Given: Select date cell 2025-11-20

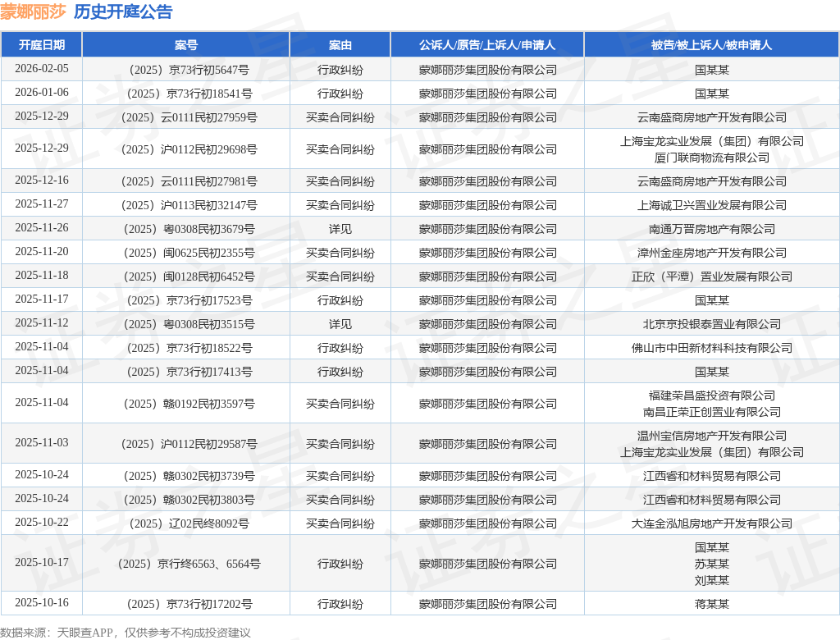Looking at the screenshot, I should click(42, 251).
